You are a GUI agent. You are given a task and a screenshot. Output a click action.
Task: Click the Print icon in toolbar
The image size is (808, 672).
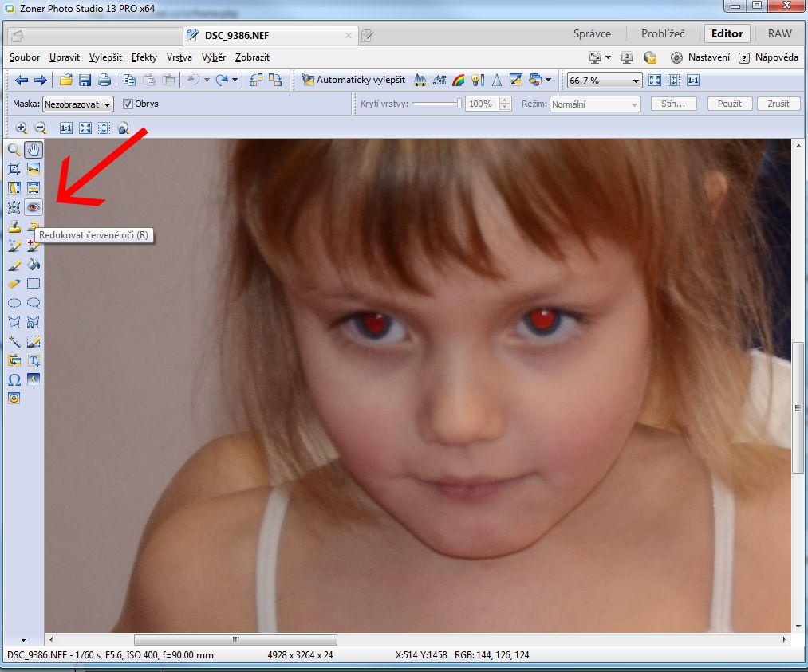(104, 80)
